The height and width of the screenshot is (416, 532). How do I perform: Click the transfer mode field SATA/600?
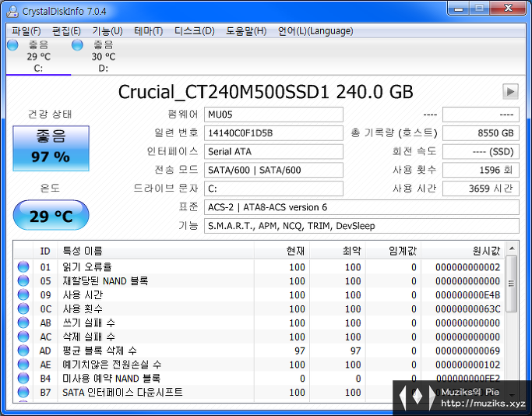[x=273, y=170]
